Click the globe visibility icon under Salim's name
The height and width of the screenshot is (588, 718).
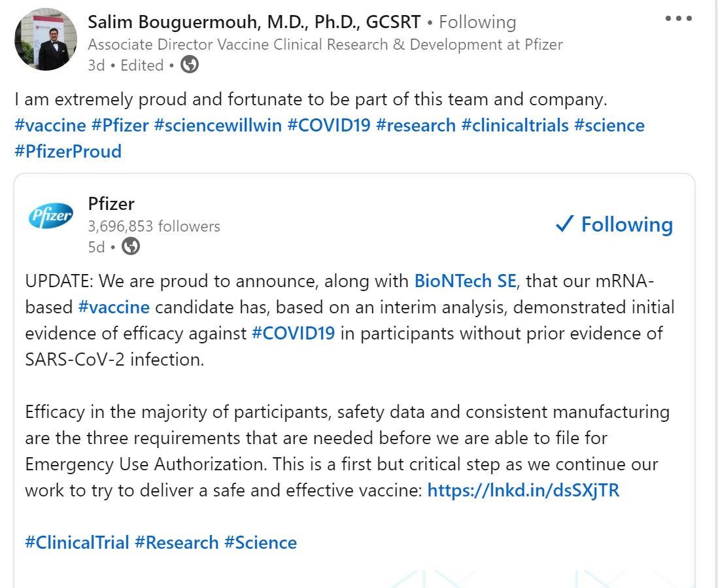click(x=189, y=65)
